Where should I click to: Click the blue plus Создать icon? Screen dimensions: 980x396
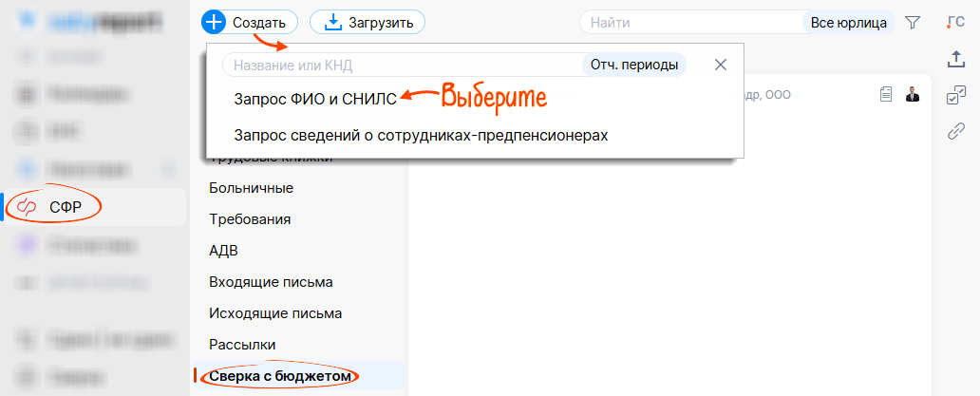(x=215, y=22)
